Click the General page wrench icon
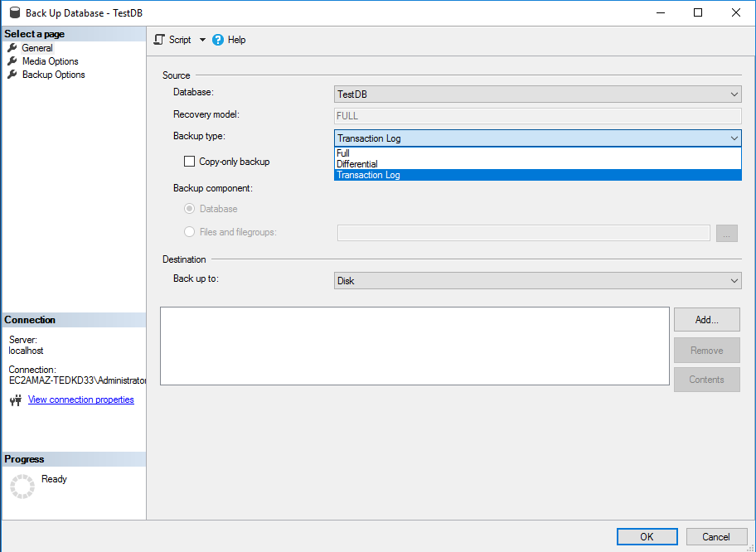The image size is (756, 552). 12,48
